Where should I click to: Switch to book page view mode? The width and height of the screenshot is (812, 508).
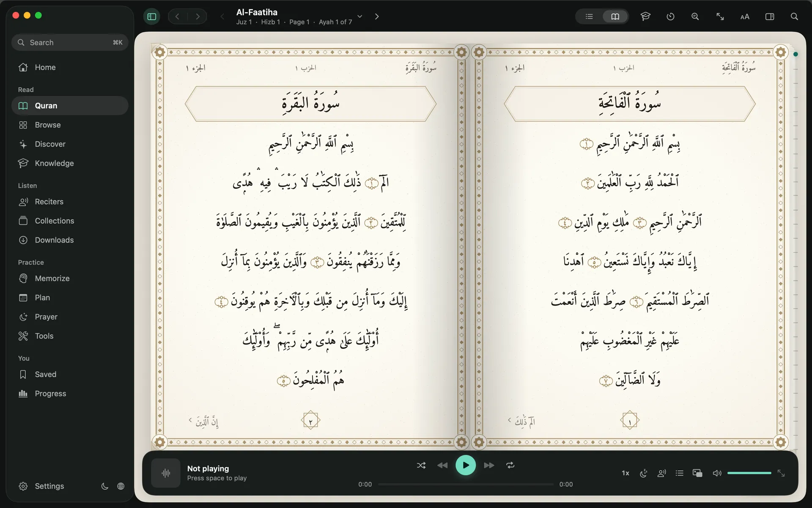click(615, 17)
